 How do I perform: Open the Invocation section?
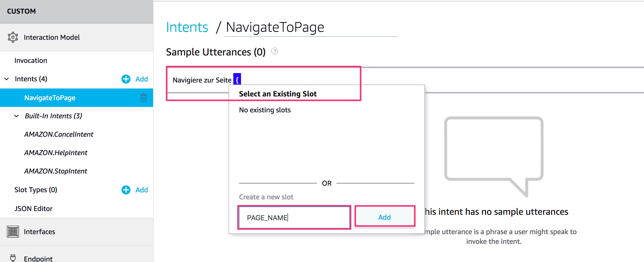(x=31, y=61)
